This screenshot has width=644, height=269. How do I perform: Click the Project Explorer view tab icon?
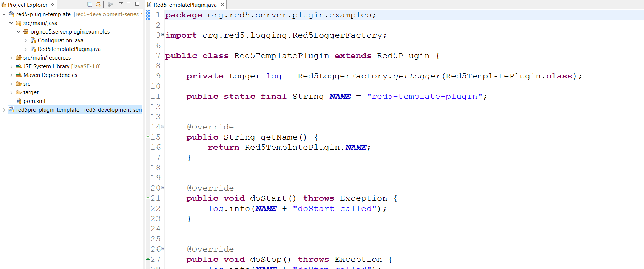[x=4, y=5]
